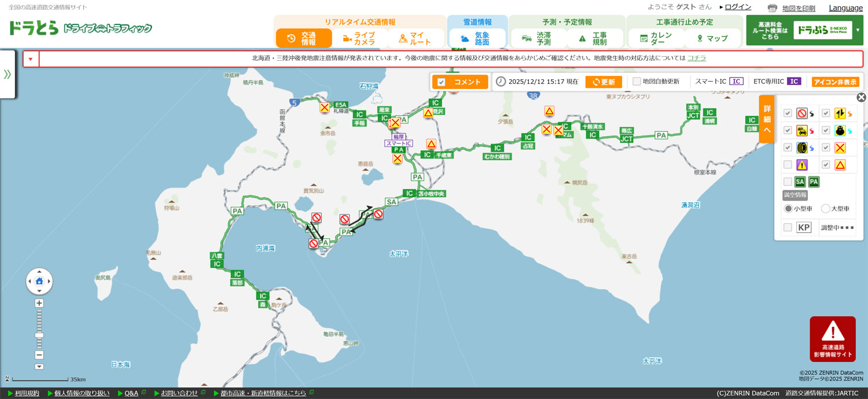Close the legend panel with X icon
The image size is (868, 399).
861,97
